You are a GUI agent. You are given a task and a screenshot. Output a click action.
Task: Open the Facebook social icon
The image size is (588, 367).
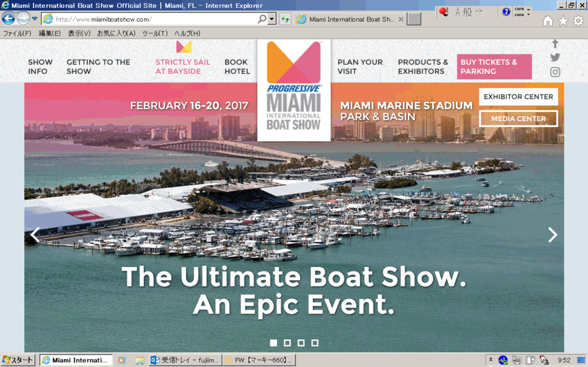click(555, 44)
